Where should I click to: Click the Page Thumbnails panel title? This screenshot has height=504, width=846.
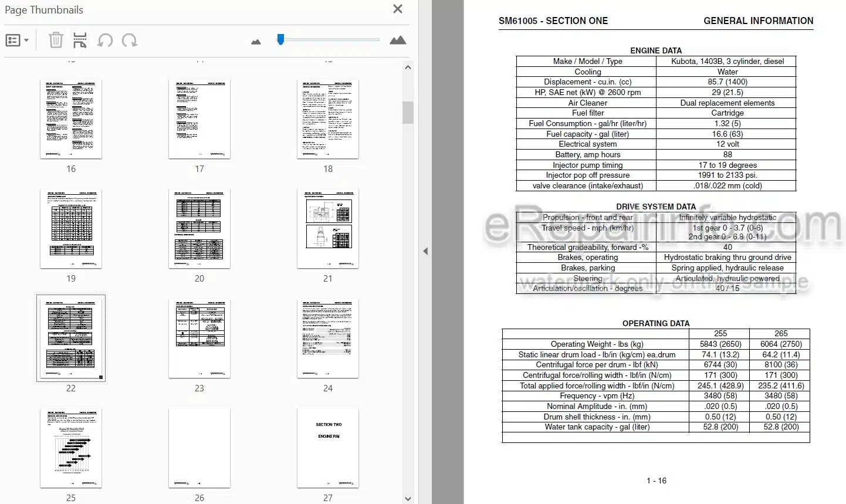(x=44, y=10)
